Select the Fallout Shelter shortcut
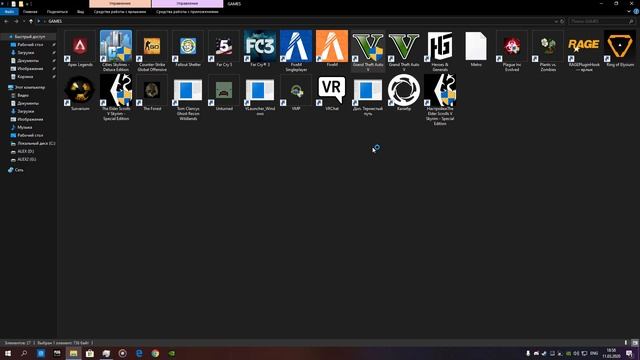640x360 pixels. [188, 49]
